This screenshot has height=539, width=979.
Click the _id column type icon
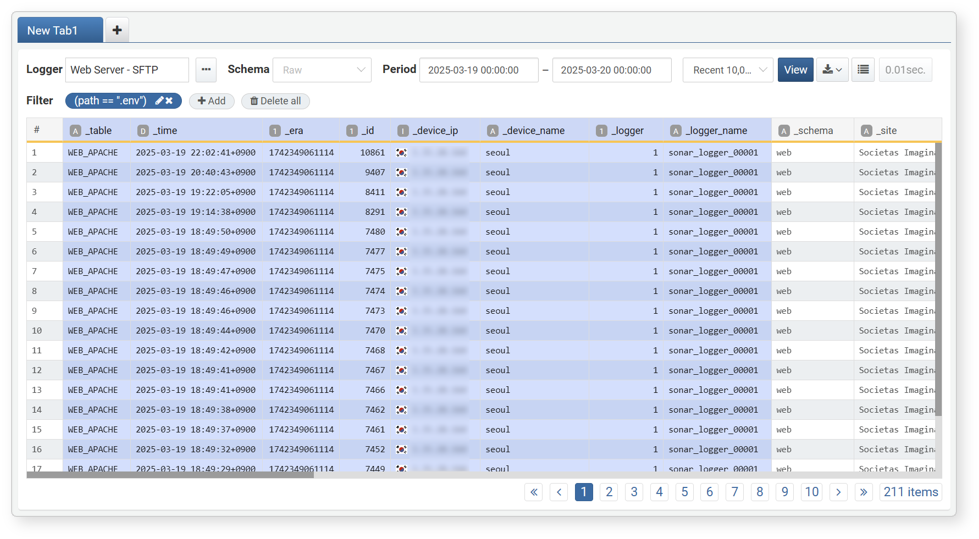point(352,131)
